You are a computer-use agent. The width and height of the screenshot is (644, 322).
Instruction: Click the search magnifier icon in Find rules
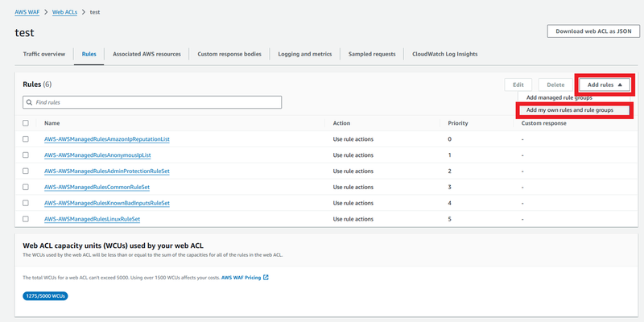tap(29, 102)
